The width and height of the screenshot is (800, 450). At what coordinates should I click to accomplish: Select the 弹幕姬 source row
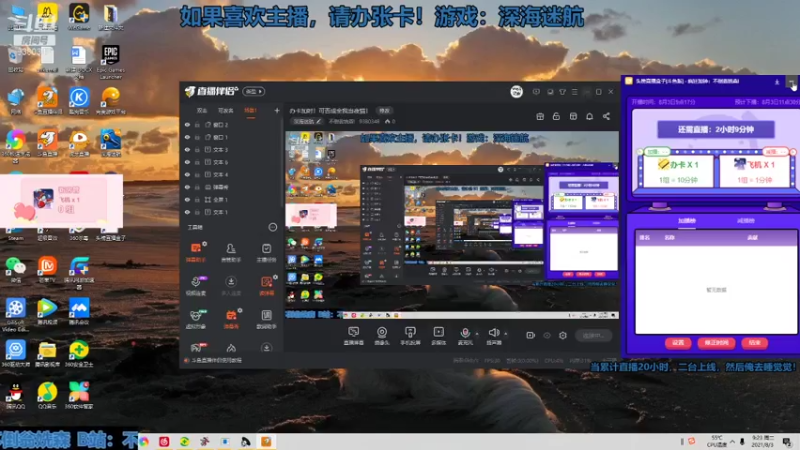tap(232, 187)
